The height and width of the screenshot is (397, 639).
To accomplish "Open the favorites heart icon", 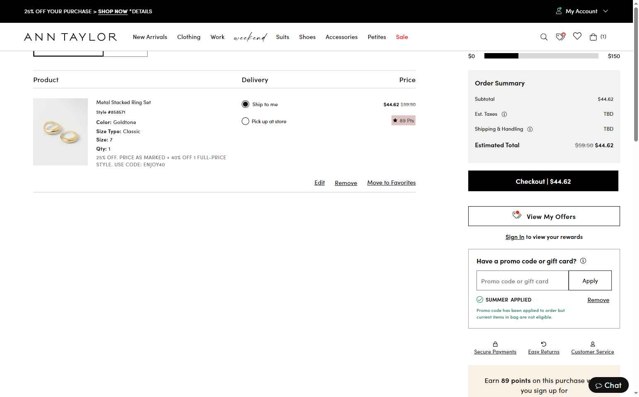I will click(x=577, y=36).
